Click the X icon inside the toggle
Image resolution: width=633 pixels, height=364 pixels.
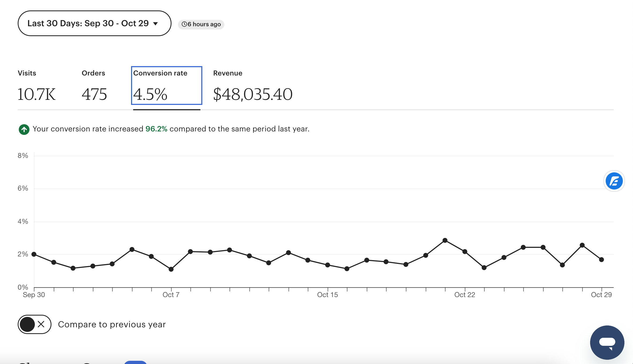pos(41,324)
